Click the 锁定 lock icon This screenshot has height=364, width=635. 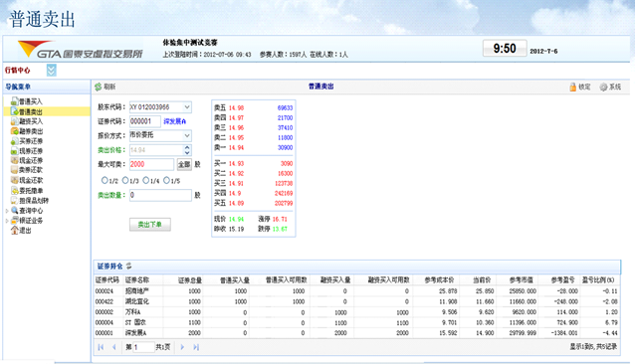click(572, 87)
